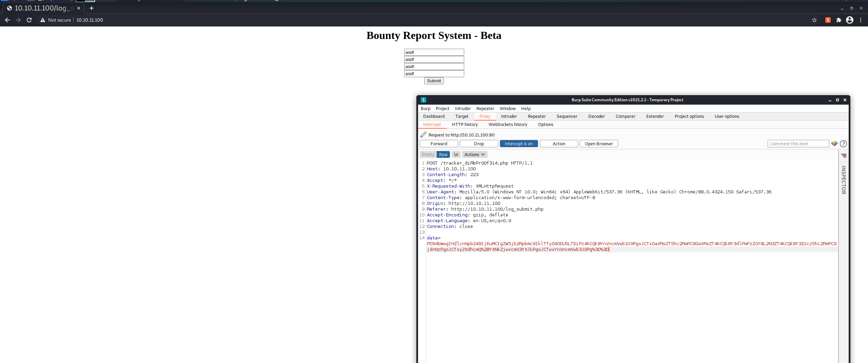This screenshot has height=363, width=868.
Task: Click the Connection: close header line
Action: click(x=450, y=226)
